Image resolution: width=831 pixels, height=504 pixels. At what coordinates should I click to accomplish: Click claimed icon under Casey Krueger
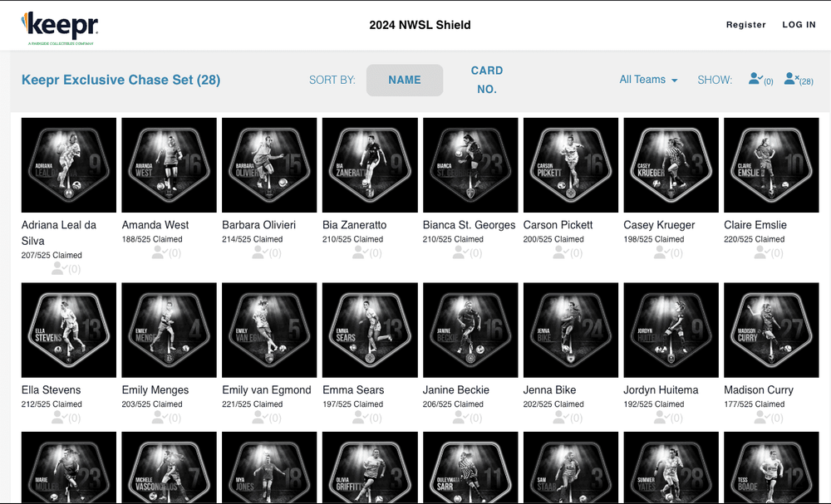668,253
